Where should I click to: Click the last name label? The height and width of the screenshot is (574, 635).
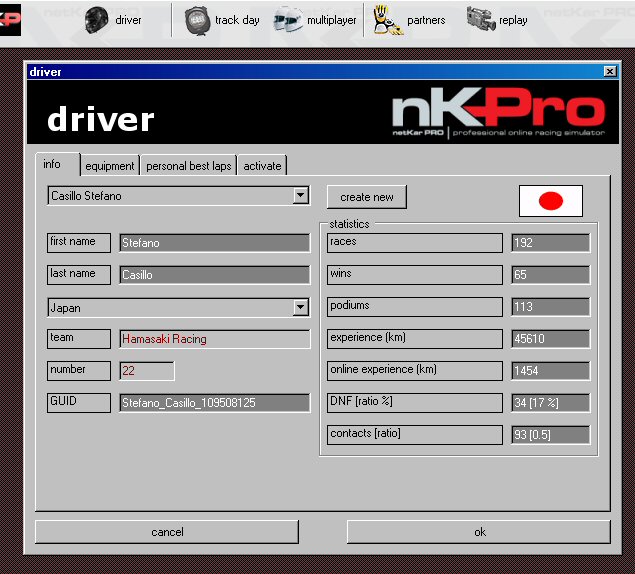click(79, 275)
